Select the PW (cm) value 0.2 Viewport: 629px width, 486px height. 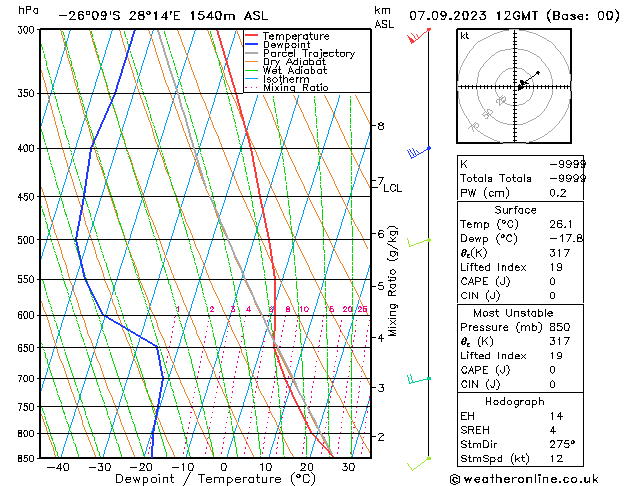tap(558, 193)
